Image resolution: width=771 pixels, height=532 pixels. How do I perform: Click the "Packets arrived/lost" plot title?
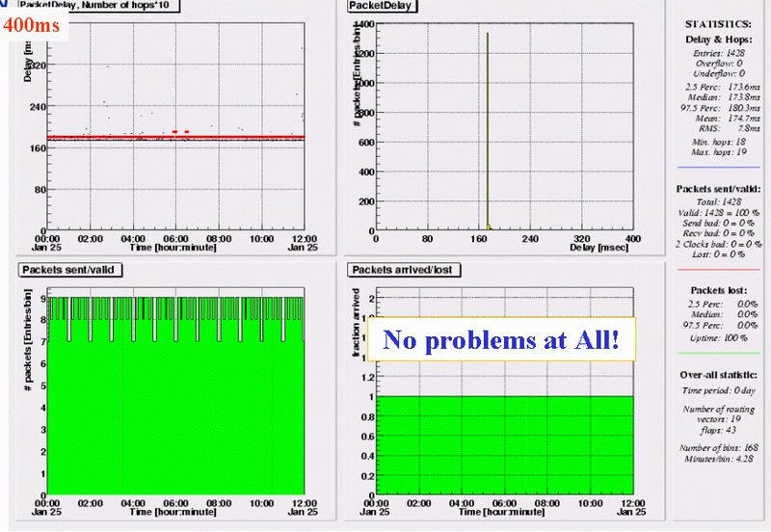(x=399, y=269)
